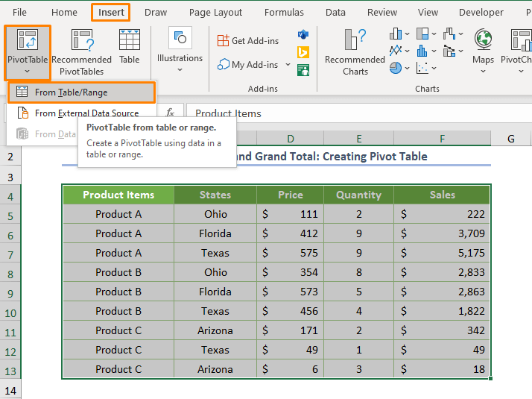This screenshot has height=399, width=532.
Task: Open Recommended PivotTables
Action: click(x=82, y=52)
